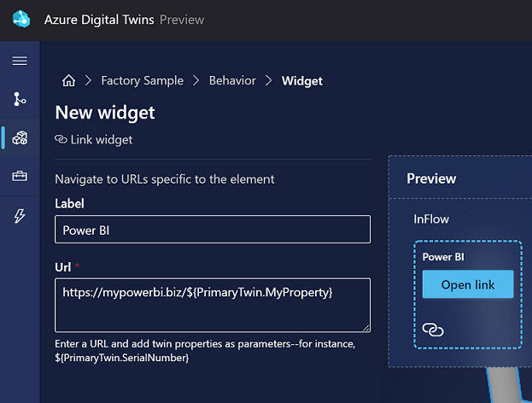532x403 pixels.
Task: Click the Widget breadcrumb item
Action: (x=302, y=81)
